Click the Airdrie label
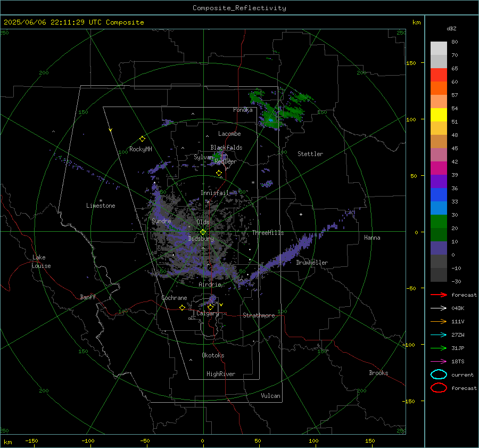Screen dimensions: 479x448 (210, 284)
